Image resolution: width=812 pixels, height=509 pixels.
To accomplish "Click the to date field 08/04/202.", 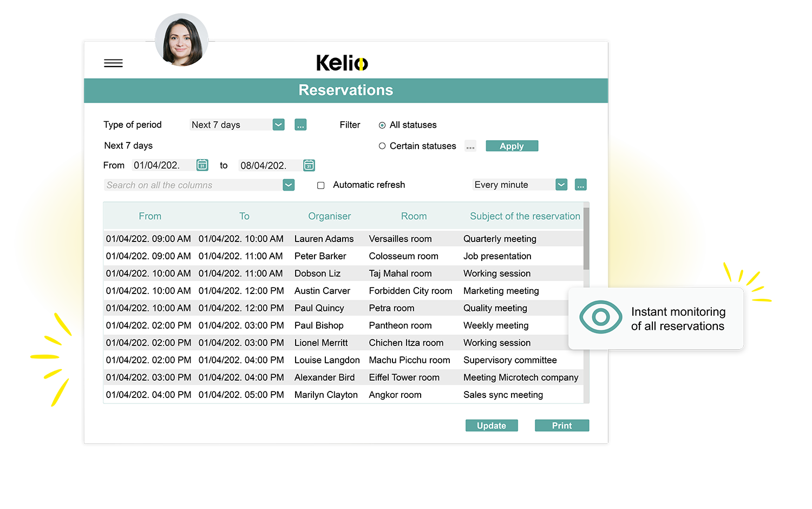I will pyautogui.click(x=270, y=165).
